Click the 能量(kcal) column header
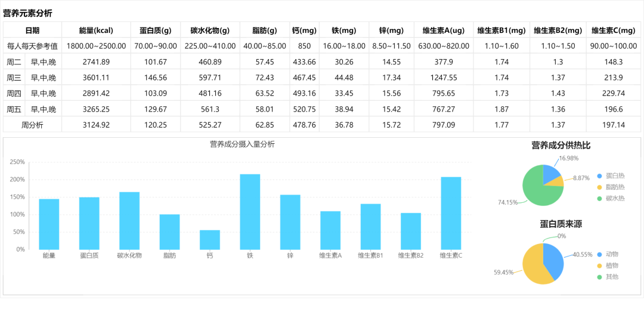 coord(96,30)
